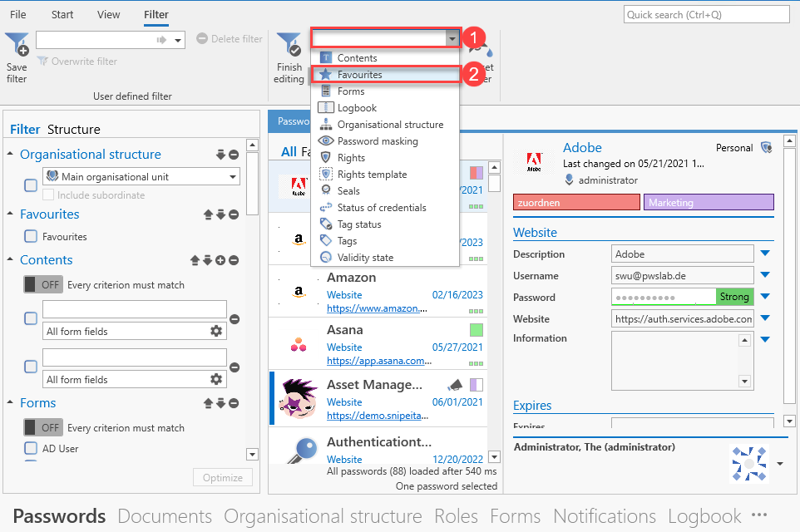Open the Documents module at bottom
The image size is (800, 532).
click(x=165, y=516)
